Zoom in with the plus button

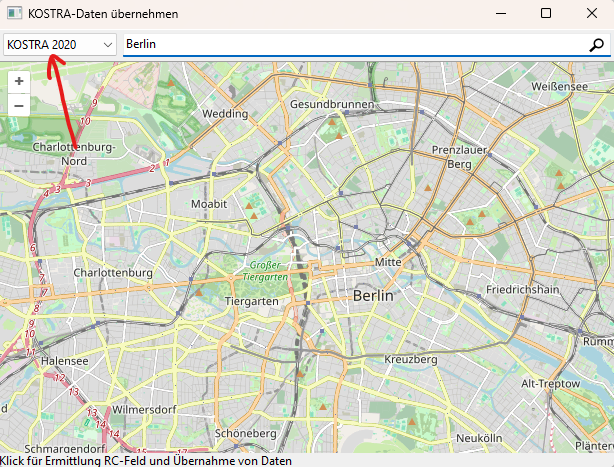[19, 81]
